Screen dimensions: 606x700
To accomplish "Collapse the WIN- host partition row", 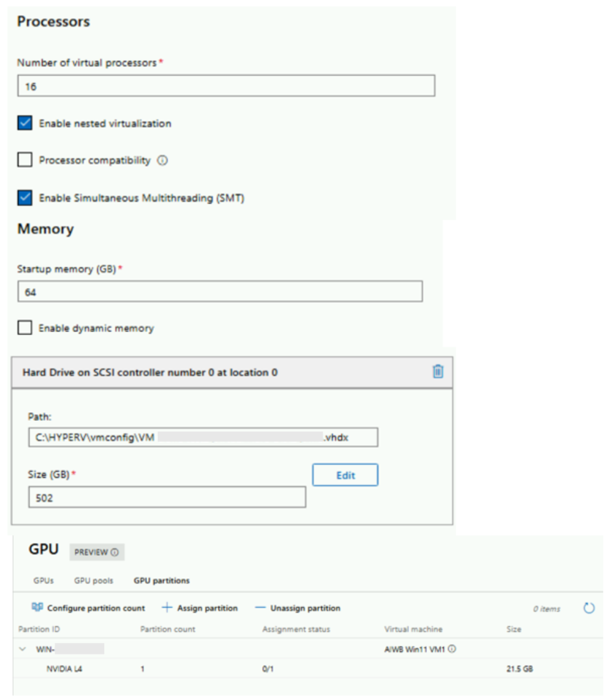I will point(23,649).
